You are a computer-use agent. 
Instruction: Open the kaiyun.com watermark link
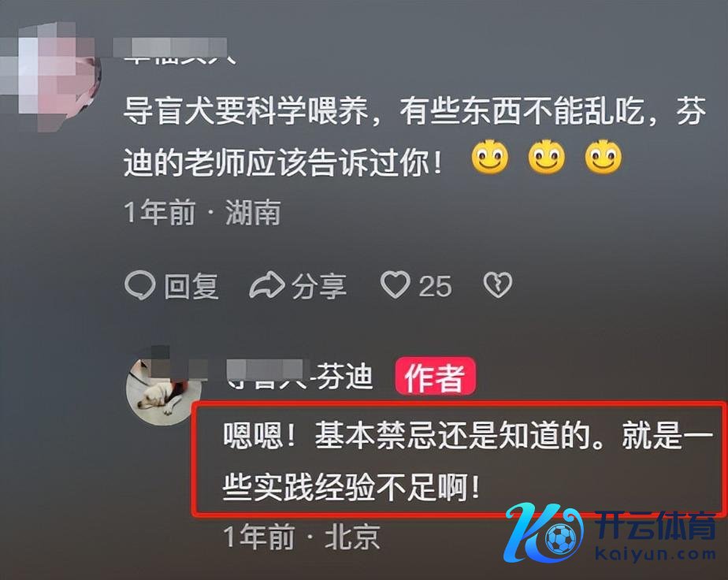point(655,554)
